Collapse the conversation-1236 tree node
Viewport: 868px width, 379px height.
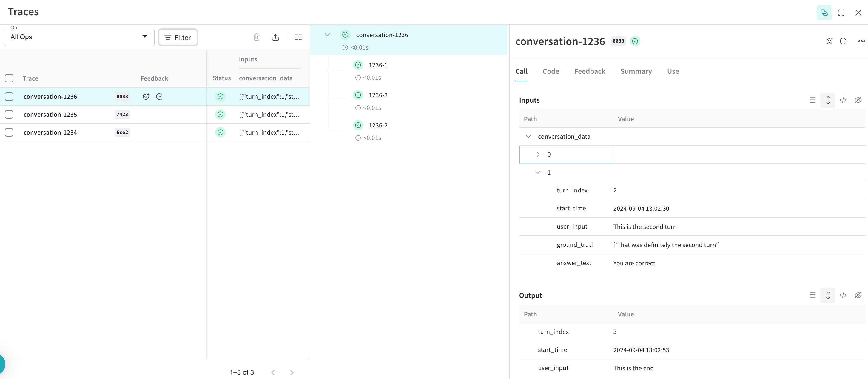(x=327, y=35)
